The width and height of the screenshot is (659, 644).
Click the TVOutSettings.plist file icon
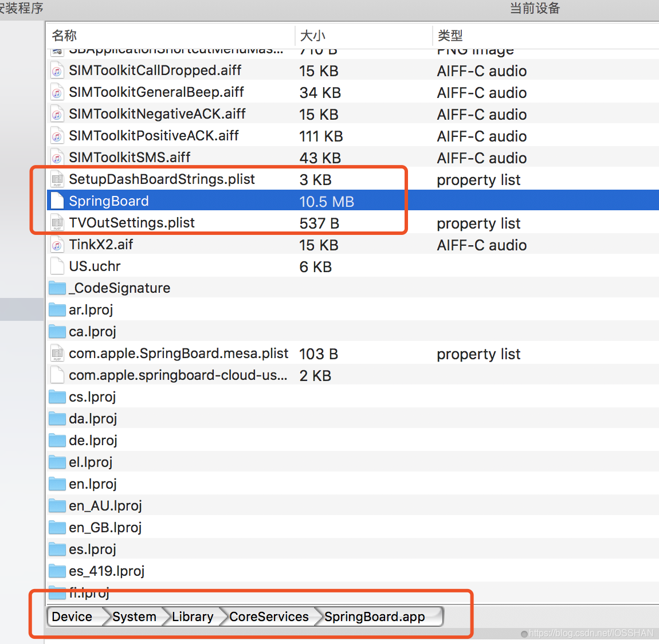57,223
